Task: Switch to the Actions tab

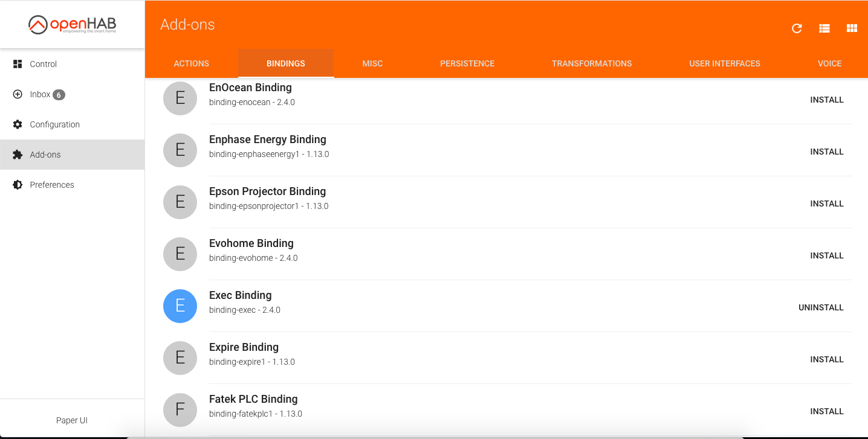Action: [x=191, y=63]
